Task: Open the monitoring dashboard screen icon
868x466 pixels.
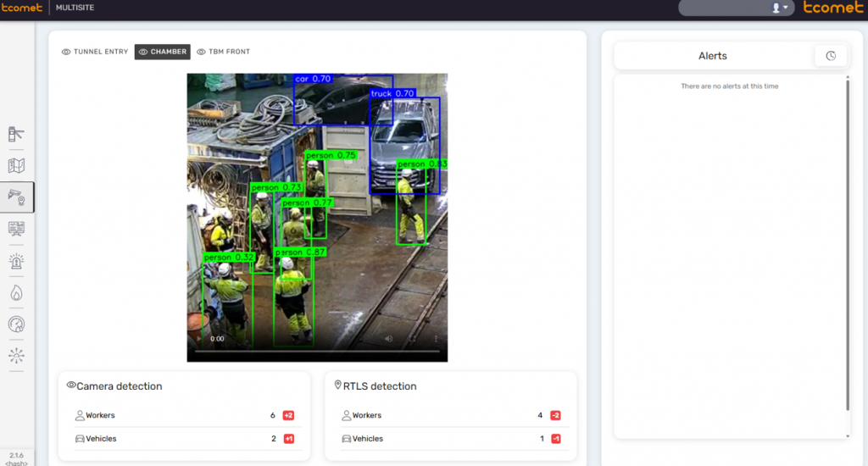Action: pos(16,229)
